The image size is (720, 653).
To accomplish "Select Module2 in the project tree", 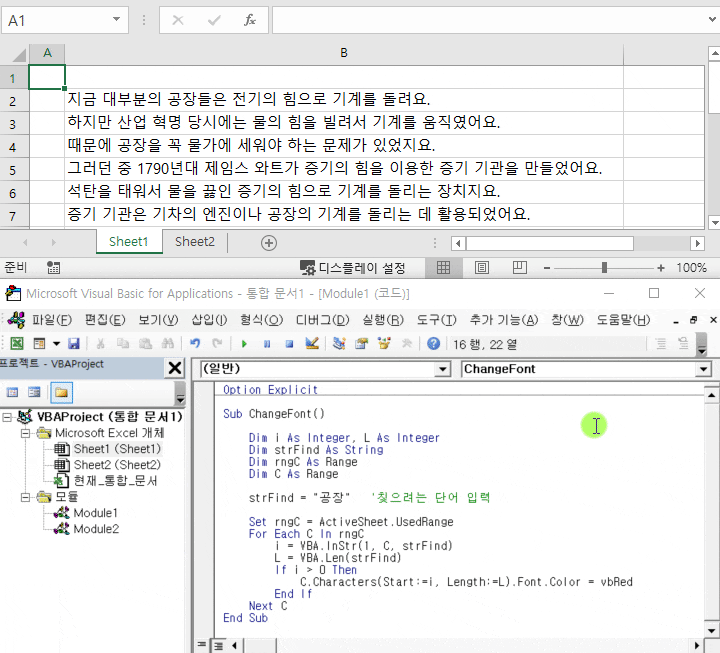I will coord(96,529).
